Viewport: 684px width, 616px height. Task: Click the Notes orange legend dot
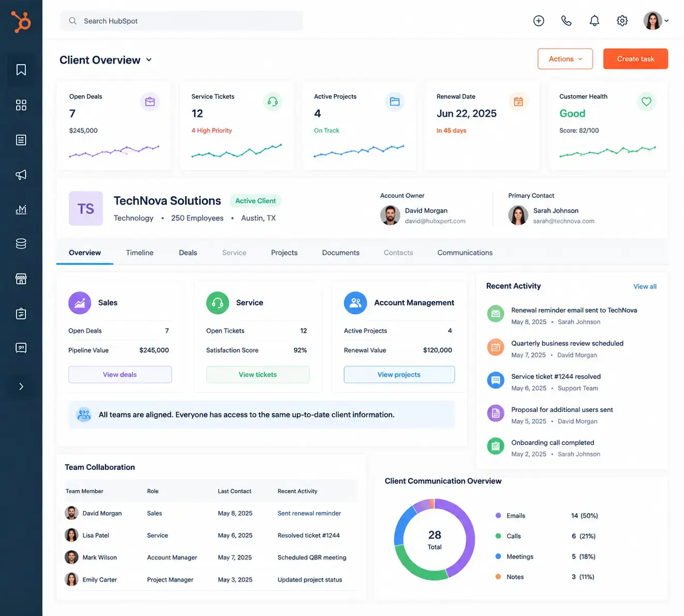click(498, 577)
